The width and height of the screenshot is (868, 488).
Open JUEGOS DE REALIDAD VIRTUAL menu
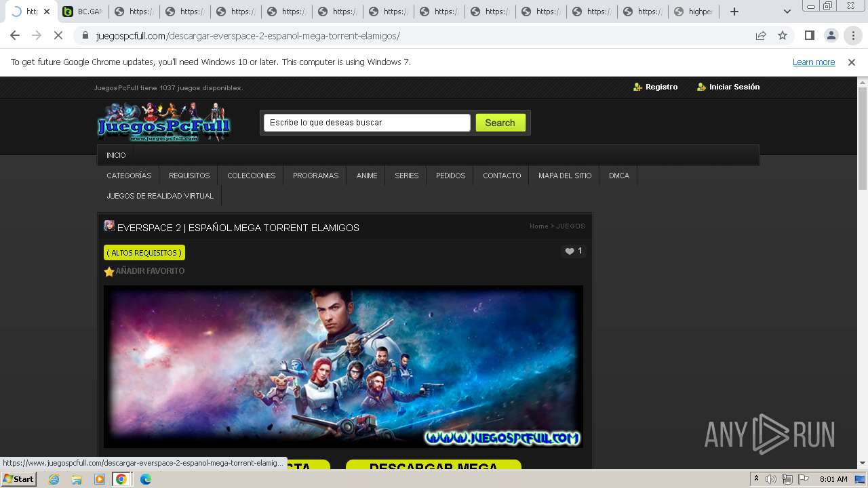coord(160,196)
